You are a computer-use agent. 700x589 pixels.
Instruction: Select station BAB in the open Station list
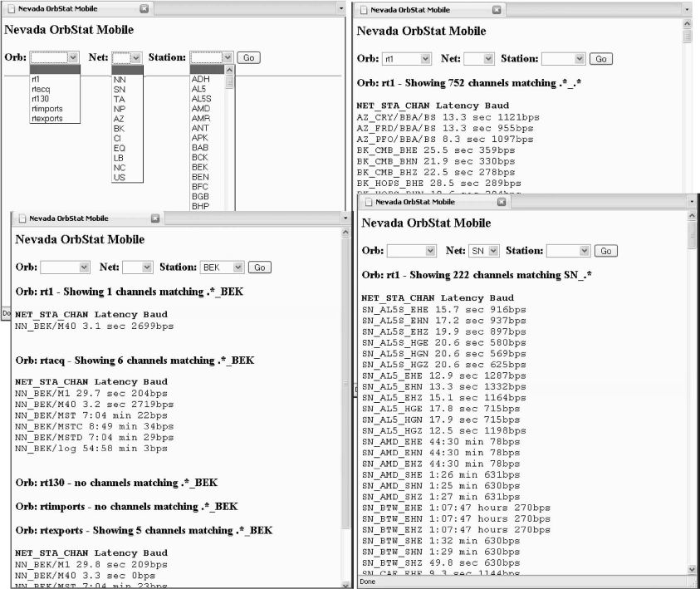click(x=208, y=148)
